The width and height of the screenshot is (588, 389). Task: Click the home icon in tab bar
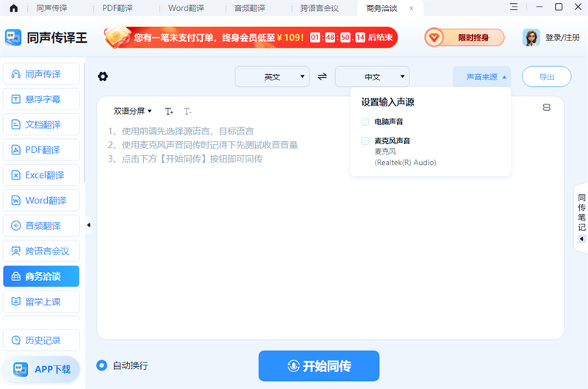pos(13,9)
